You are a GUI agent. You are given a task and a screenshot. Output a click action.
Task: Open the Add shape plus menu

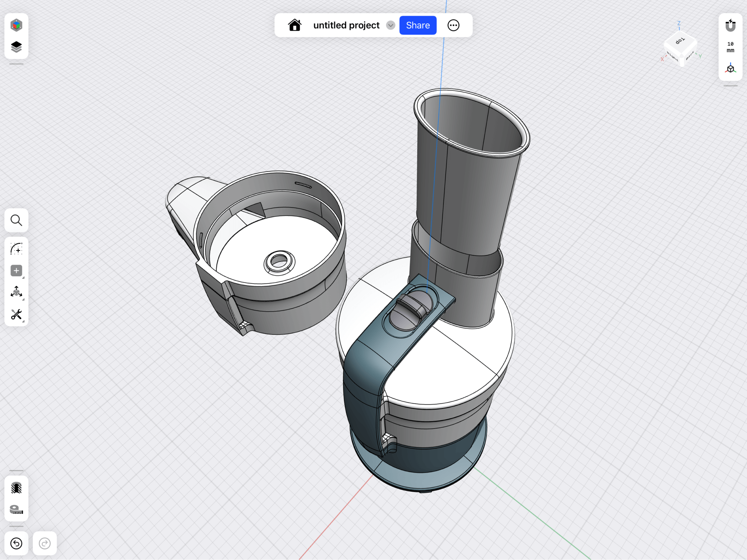click(16, 271)
